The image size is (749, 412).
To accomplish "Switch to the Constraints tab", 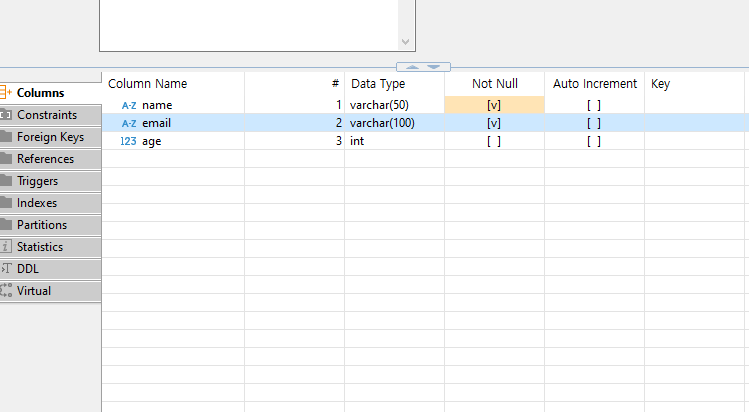I will click(50, 115).
